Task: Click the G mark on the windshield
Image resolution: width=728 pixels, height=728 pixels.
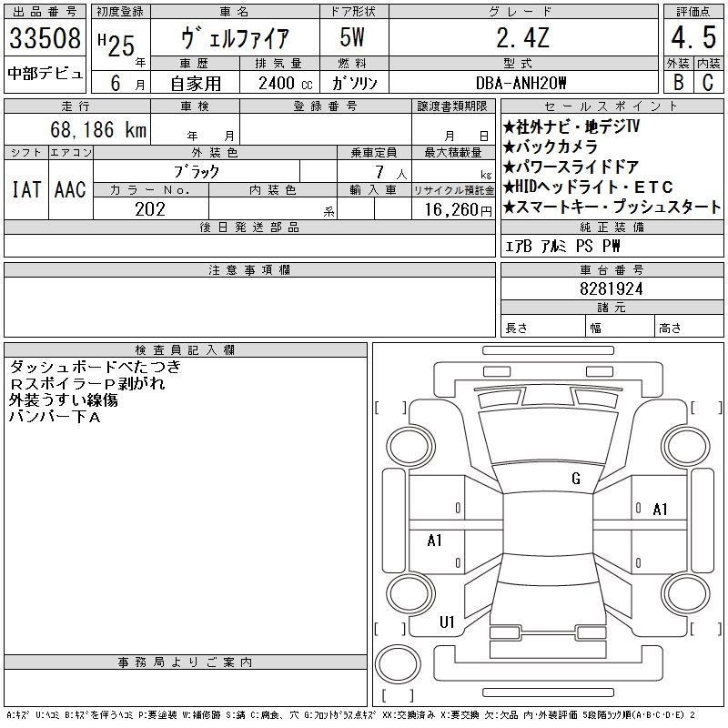Action: click(576, 479)
